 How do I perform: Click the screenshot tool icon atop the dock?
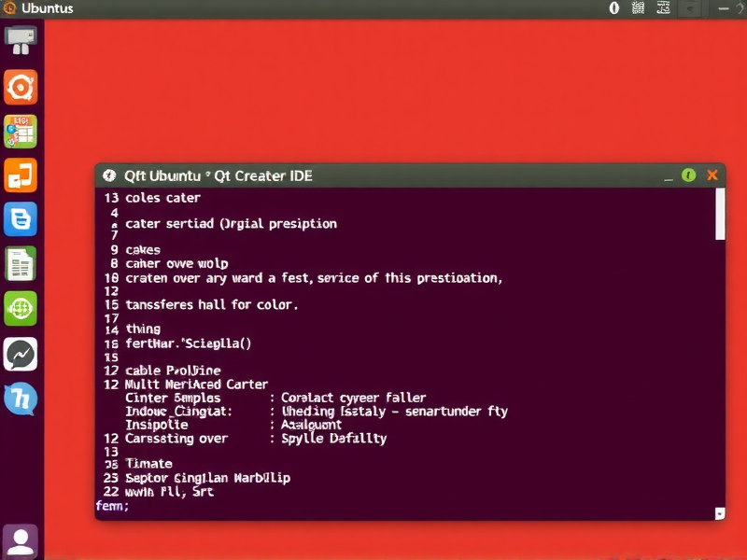coord(21,41)
